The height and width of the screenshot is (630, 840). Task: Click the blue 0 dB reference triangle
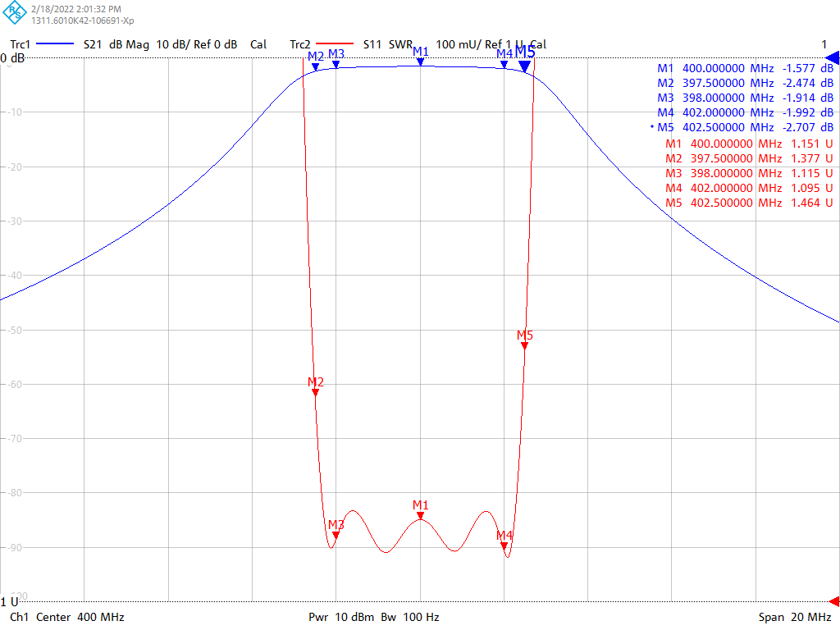click(833, 58)
